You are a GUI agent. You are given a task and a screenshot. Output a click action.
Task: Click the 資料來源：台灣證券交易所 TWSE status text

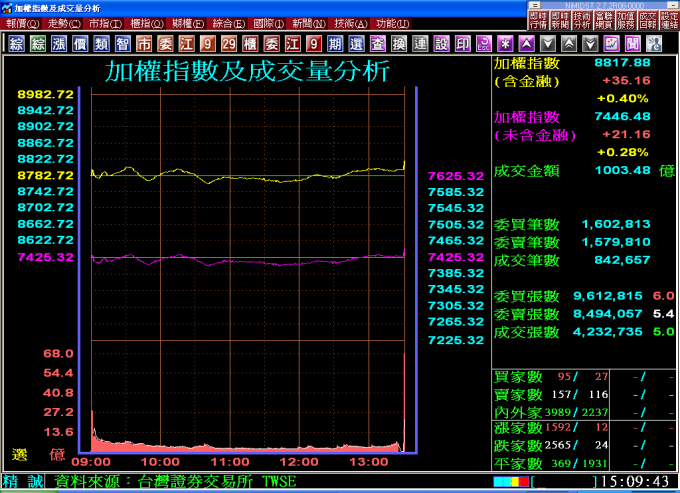(x=175, y=481)
